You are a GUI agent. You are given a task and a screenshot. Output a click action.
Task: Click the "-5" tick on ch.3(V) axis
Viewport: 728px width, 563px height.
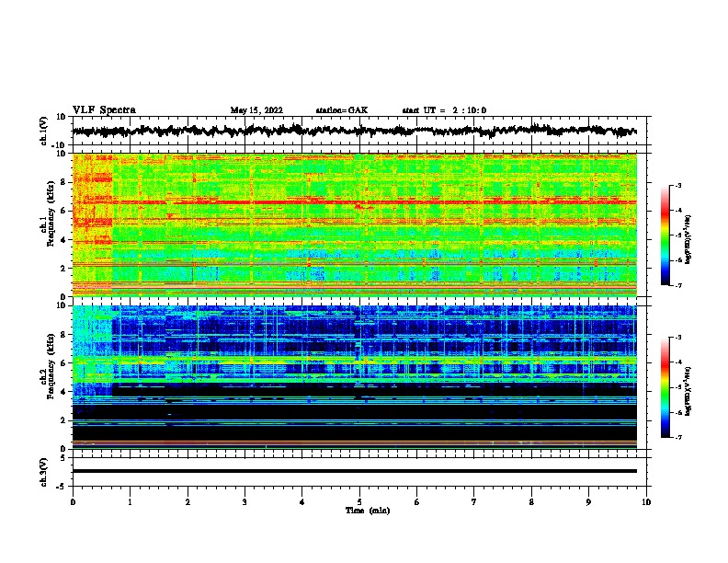62,487
